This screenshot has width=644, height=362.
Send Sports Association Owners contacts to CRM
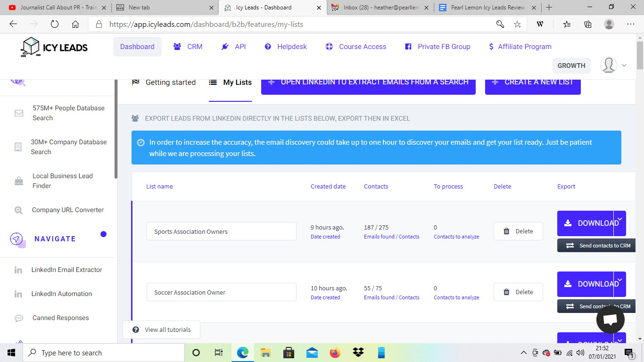click(x=596, y=246)
